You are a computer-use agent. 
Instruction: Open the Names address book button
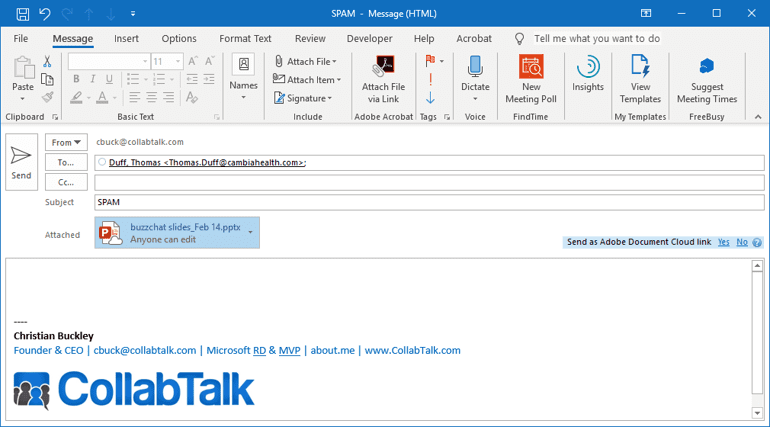click(x=244, y=77)
